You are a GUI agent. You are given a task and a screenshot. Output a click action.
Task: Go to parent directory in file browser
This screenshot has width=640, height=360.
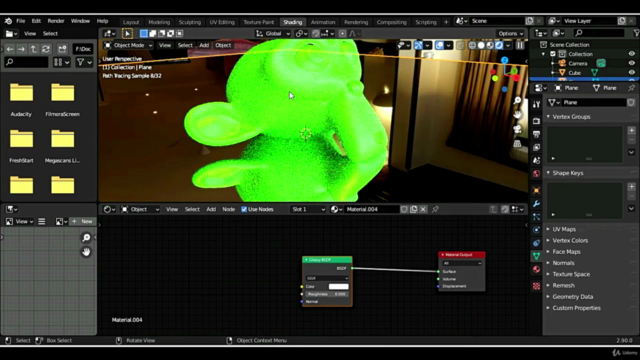33,49
